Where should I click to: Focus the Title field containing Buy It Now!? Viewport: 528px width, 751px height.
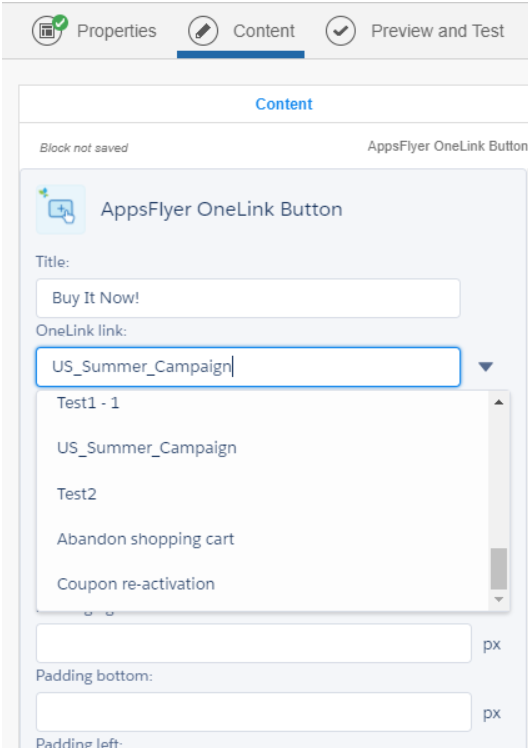[248, 298]
